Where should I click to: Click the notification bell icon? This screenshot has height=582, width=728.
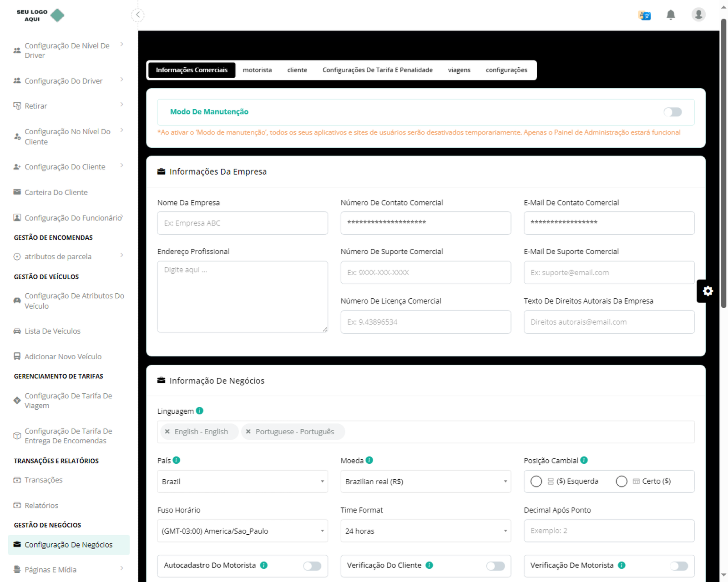[x=670, y=15]
